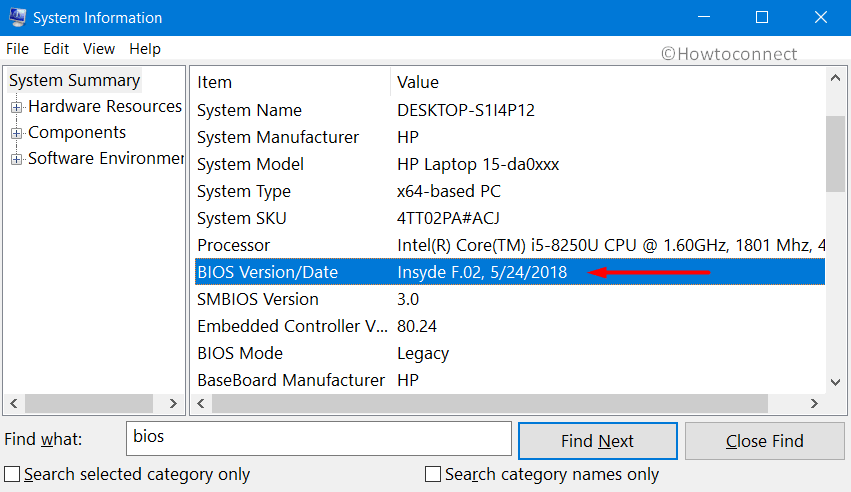
Task: Expand the Software Environment node
Action: 16,159
